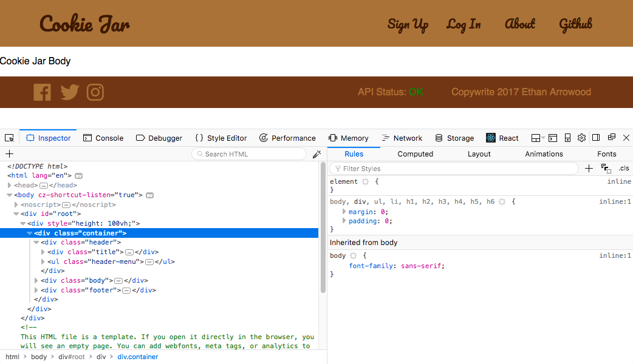Expand the head element node
The width and height of the screenshot is (633, 364).
click(9, 185)
